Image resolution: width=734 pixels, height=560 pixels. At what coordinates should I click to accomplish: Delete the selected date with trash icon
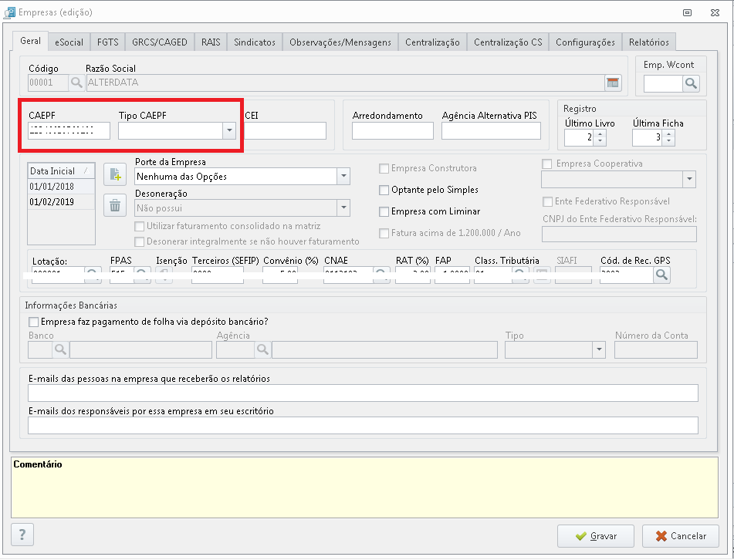(115, 205)
